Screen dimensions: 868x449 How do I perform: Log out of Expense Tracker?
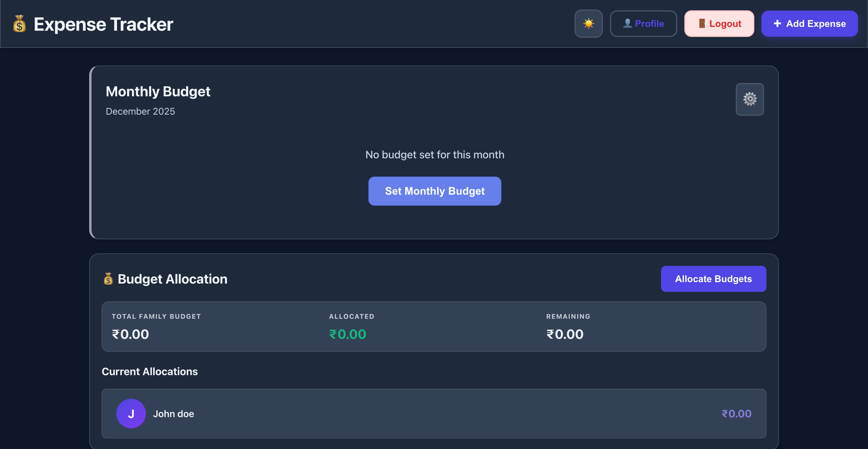pyautogui.click(x=719, y=23)
